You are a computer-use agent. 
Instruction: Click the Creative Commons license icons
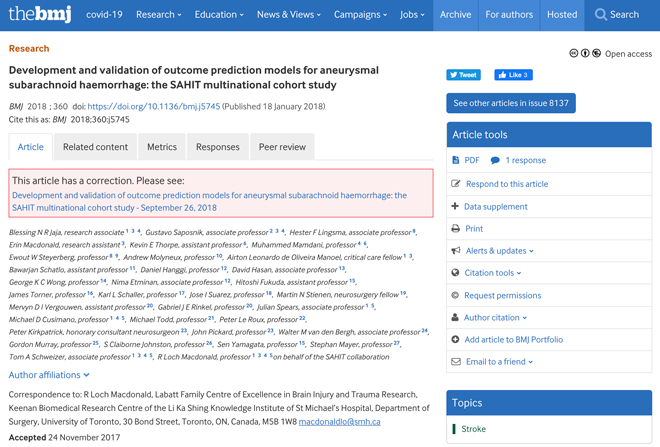click(x=585, y=53)
